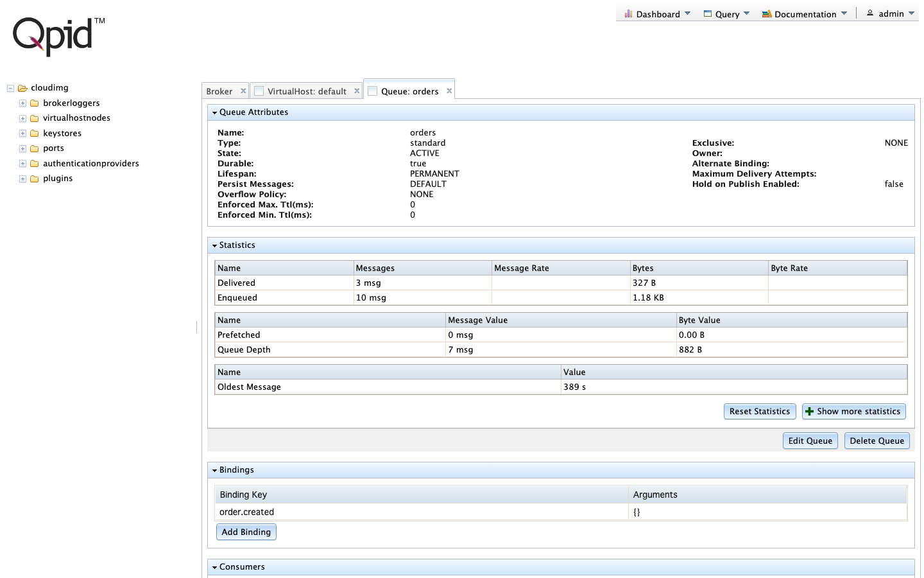Click the Reset Statistics button

coord(760,411)
